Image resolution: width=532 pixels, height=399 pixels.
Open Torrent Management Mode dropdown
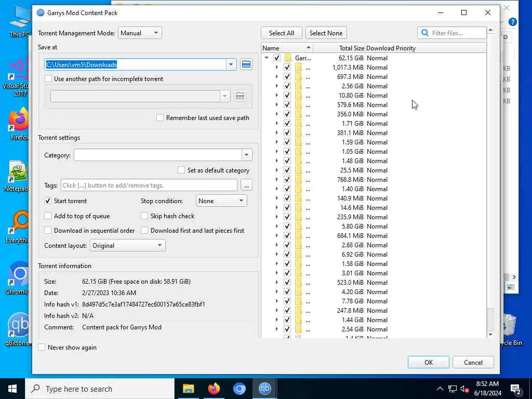point(140,33)
